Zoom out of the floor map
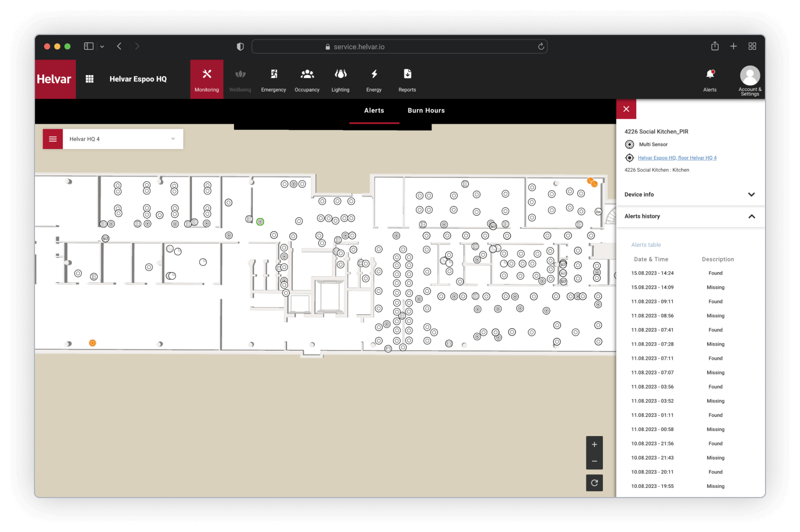800x532 pixels. point(594,461)
